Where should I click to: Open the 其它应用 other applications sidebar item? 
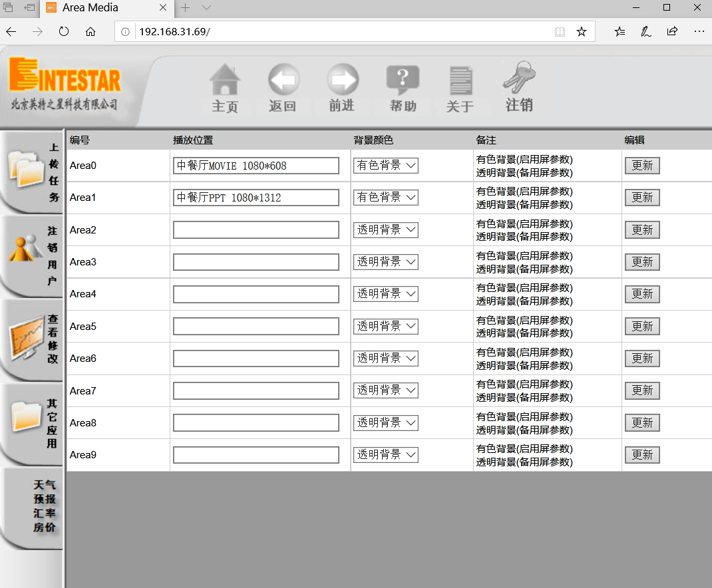pyautogui.click(x=32, y=423)
